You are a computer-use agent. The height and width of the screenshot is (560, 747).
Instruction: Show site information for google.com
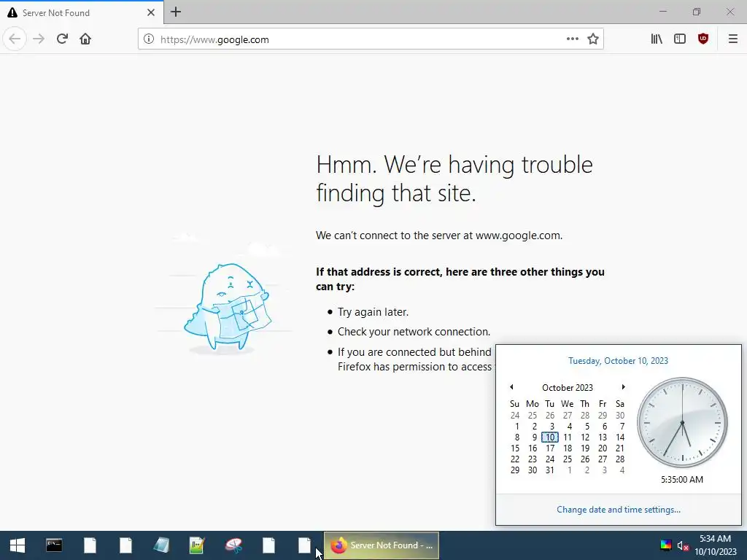coord(149,39)
